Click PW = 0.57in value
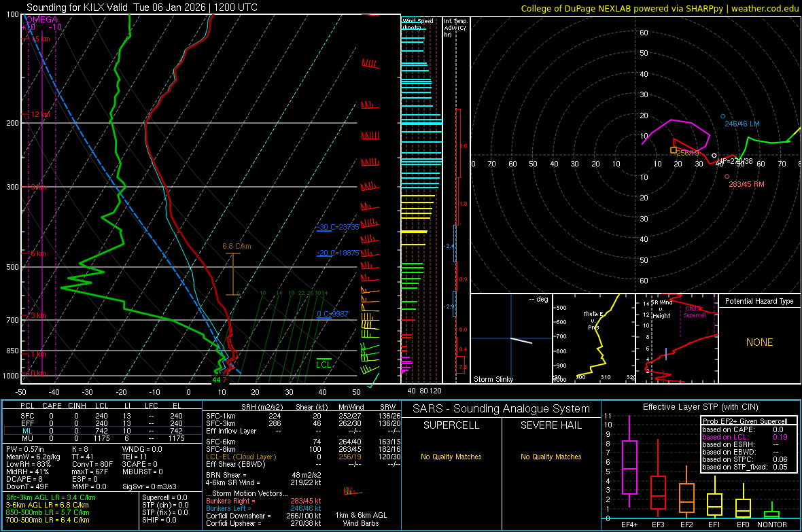 click(25, 449)
